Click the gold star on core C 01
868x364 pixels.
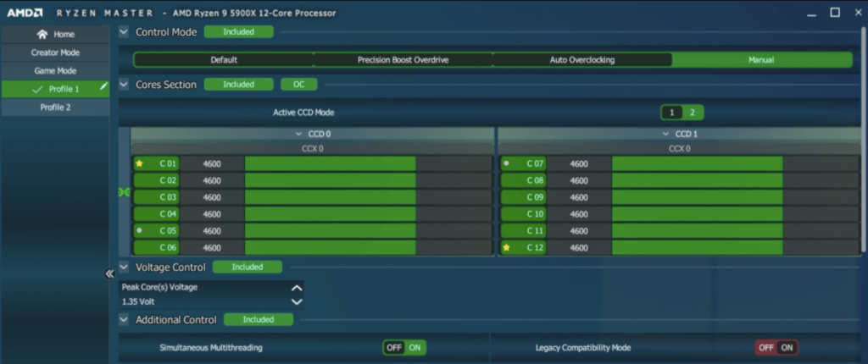140,163
